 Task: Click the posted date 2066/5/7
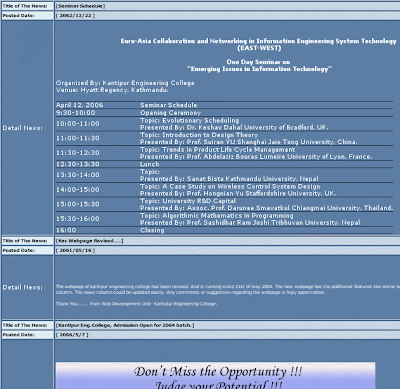(x=72, y=335)
